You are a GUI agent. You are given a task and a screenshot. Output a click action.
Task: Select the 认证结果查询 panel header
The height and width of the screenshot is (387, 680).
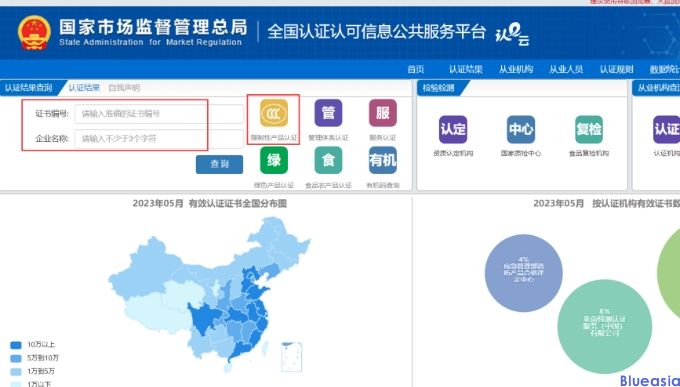[x=30, y=88]
